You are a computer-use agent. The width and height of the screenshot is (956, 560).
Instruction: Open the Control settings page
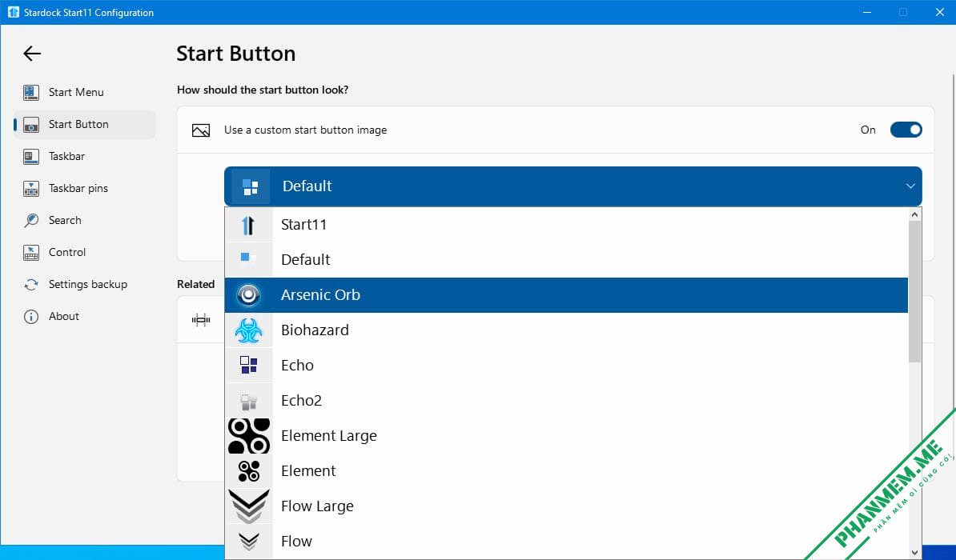[x=84, y=252]
